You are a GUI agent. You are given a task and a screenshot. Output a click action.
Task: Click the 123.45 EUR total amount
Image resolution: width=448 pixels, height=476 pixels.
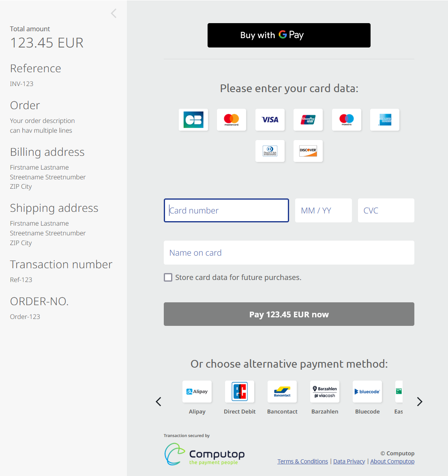(47, 43)
